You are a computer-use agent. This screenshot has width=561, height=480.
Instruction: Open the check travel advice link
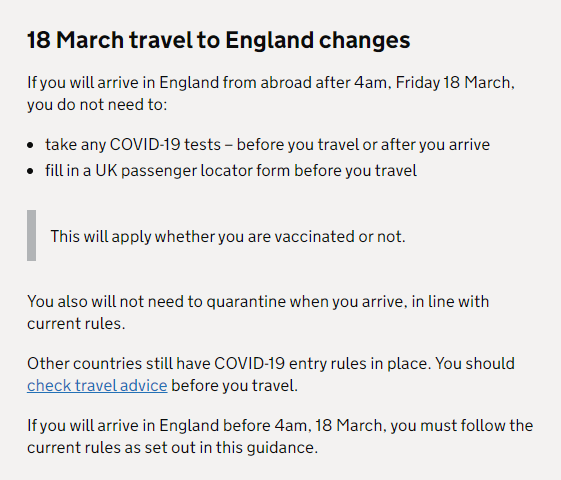click(x=97, y=386)
